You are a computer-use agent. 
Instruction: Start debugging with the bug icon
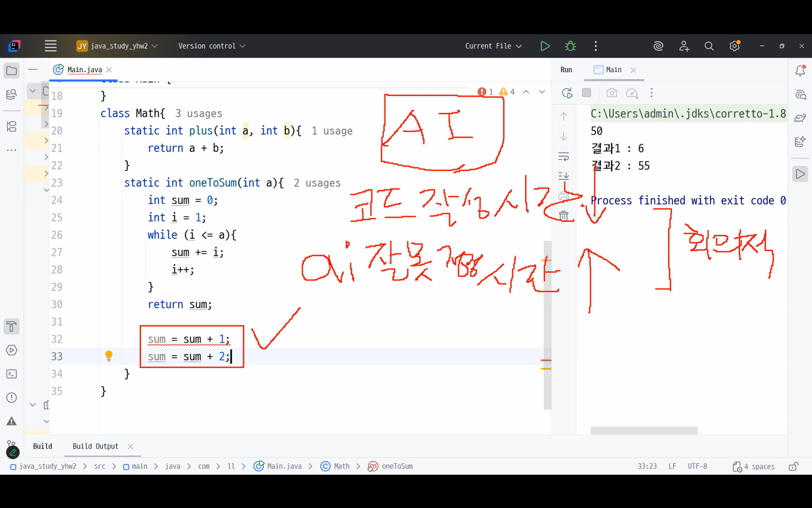tap(570, 46)
